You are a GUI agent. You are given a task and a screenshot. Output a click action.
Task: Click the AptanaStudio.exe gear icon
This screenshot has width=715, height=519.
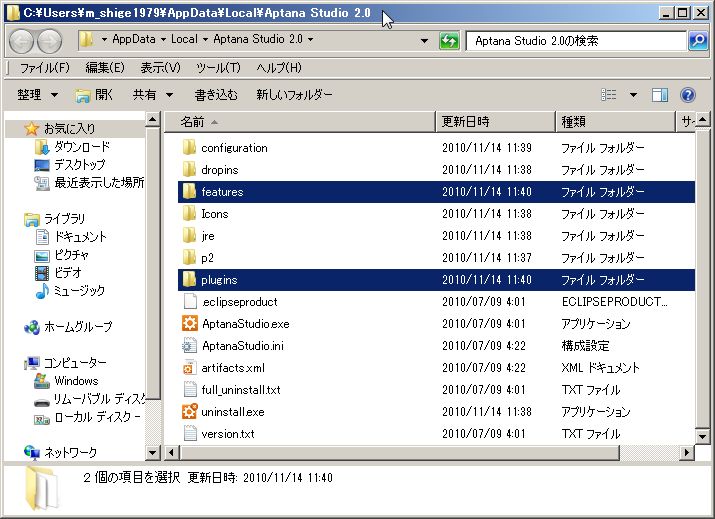(x=189, y=323)
